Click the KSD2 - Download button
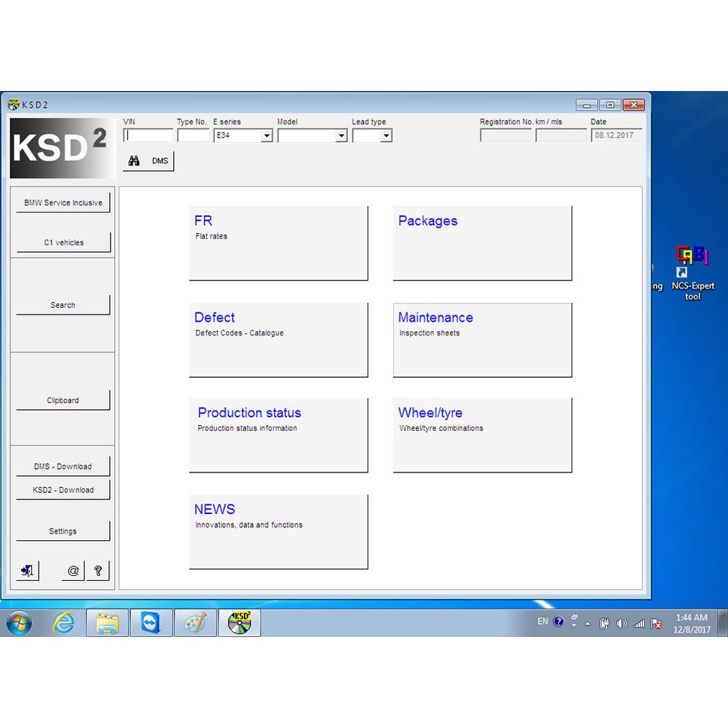 [x=63, y=490]
